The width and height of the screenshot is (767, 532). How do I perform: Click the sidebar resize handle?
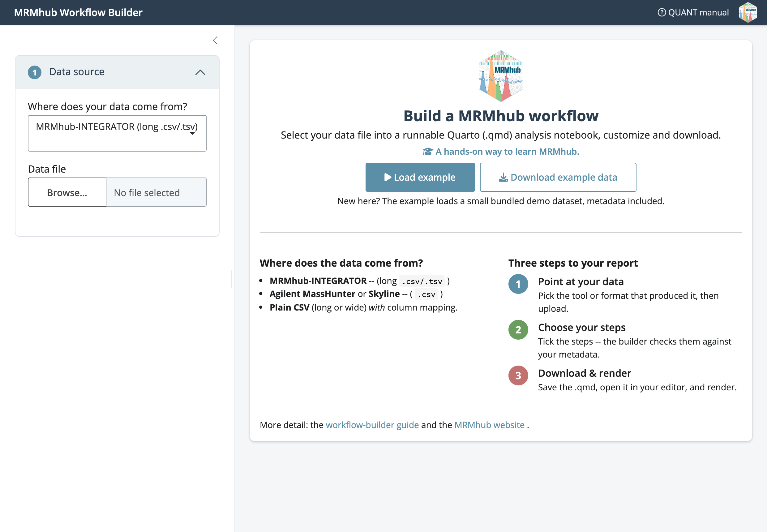[x=231, y=279]
